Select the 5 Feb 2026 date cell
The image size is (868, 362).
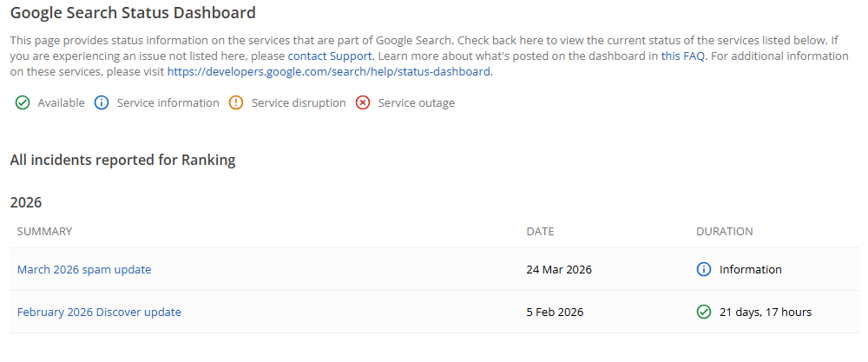point(555,313)
